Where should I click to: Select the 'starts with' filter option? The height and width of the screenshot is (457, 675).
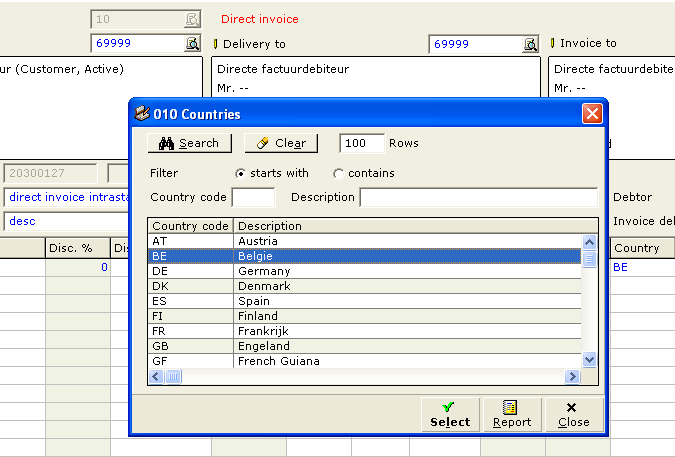pyautogui.click(x=240, y=173)
